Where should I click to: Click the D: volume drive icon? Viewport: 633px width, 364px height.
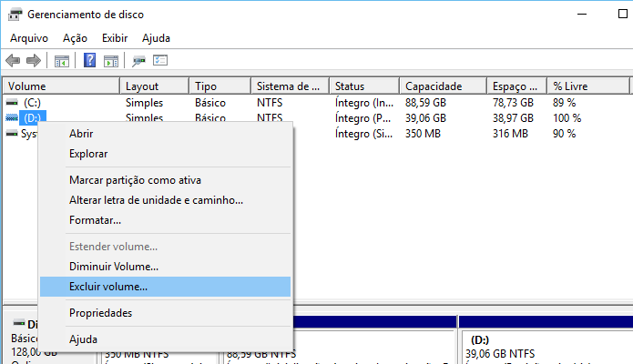coord(12,117)
